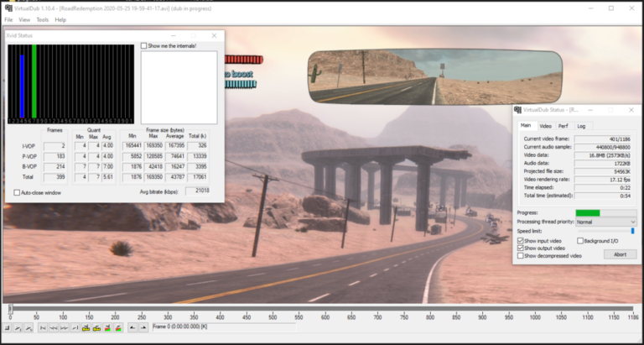Click the frame position field showing Frame 0
644x345 pixels.
224,327
